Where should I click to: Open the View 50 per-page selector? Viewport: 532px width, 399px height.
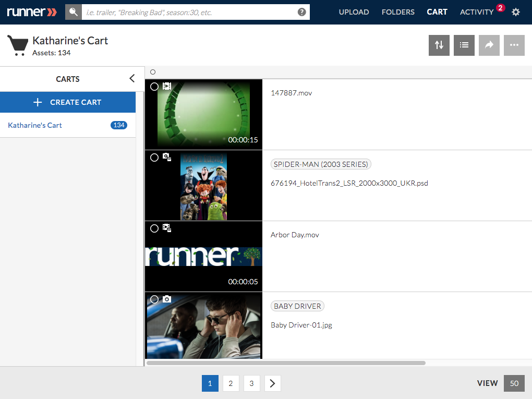(514, 383)
